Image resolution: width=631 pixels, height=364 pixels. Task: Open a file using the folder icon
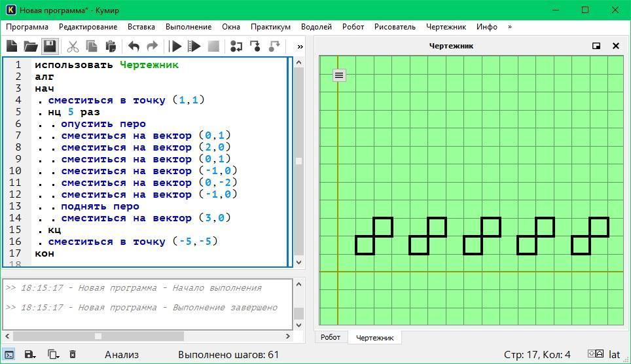point(31,46)
